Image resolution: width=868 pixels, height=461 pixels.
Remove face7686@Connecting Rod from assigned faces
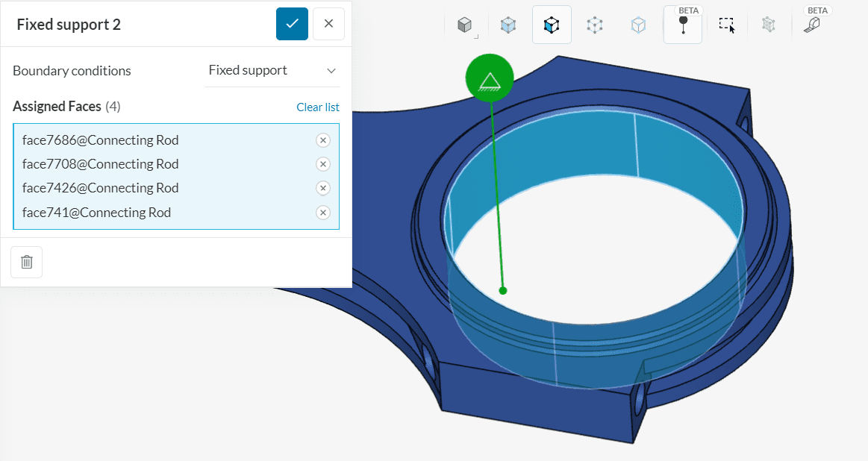(x=322, y=140)
